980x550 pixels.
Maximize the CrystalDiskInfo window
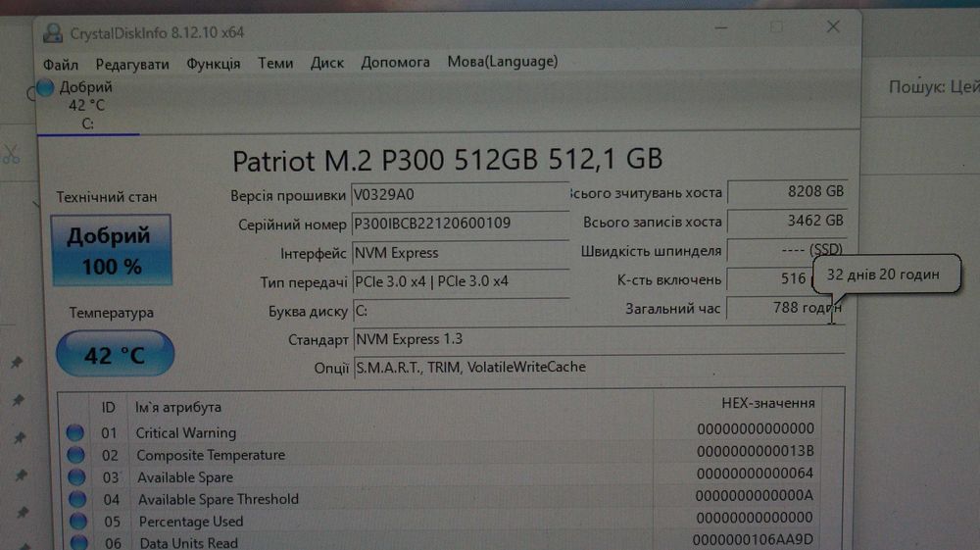[777, 26]
